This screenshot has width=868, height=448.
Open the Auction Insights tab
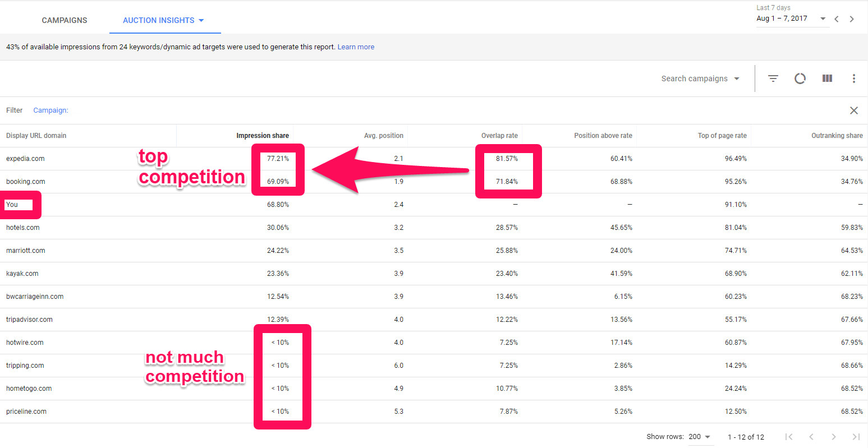[159, 20]
